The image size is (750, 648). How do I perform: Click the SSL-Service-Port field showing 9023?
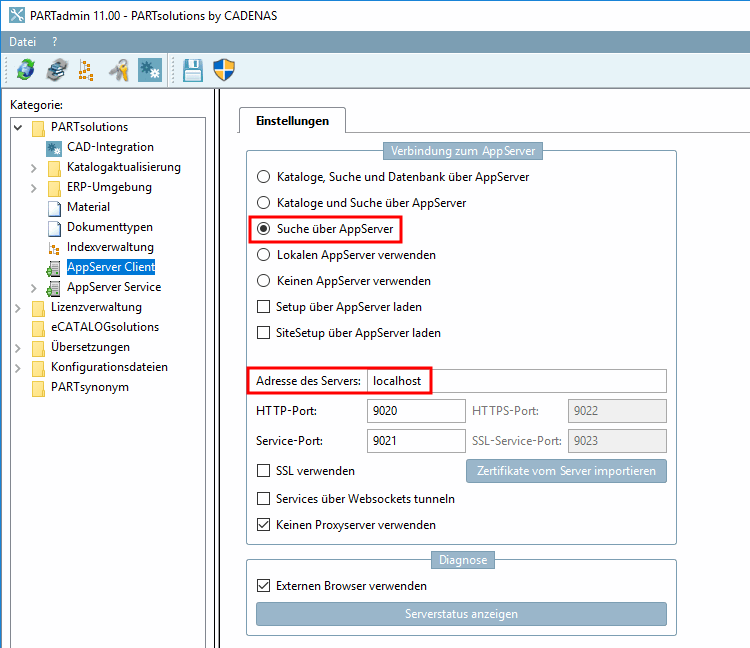pyautogui.click(x=617, y=441)
